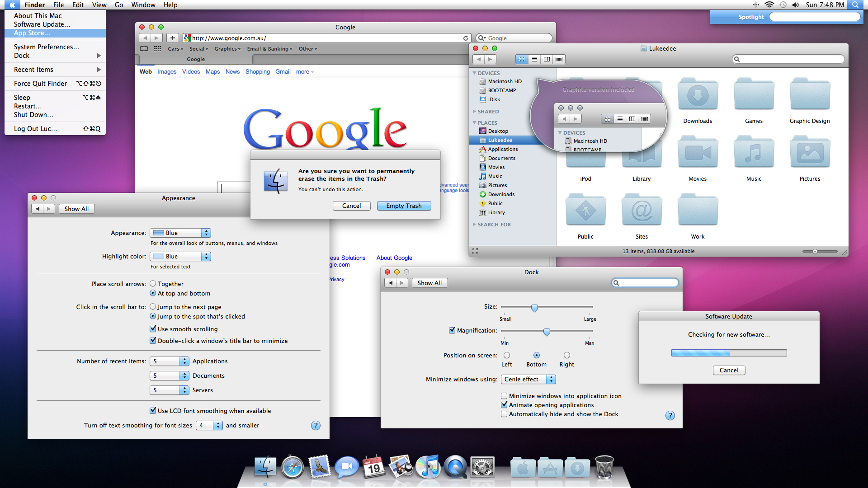Open the Go menu in menu bar
Image resolution: width=868 pixels, height=488 pixels.
[119, 5]
